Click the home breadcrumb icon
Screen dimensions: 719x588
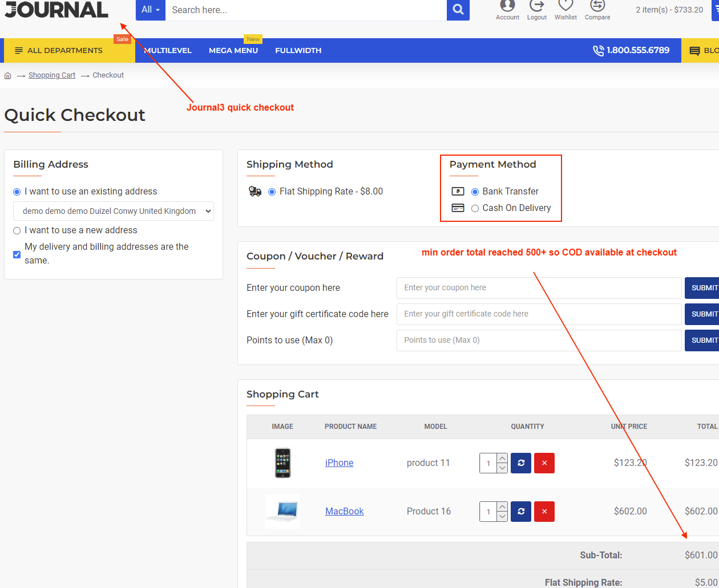click(x=8, y=75)
